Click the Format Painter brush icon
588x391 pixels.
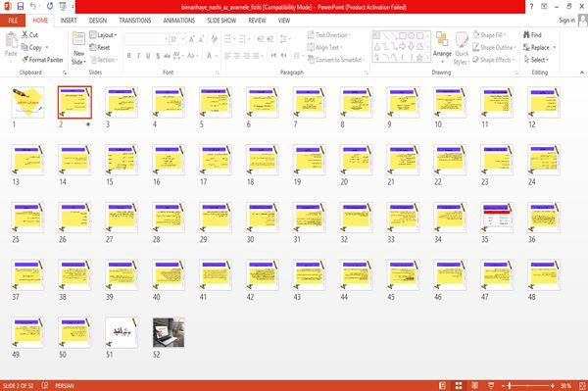pos(25,60)
